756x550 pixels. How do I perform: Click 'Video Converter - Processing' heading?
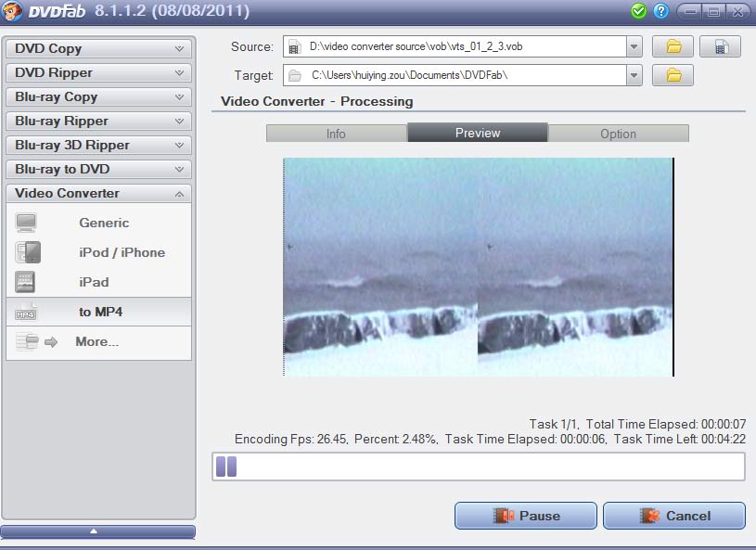[316, 101]
